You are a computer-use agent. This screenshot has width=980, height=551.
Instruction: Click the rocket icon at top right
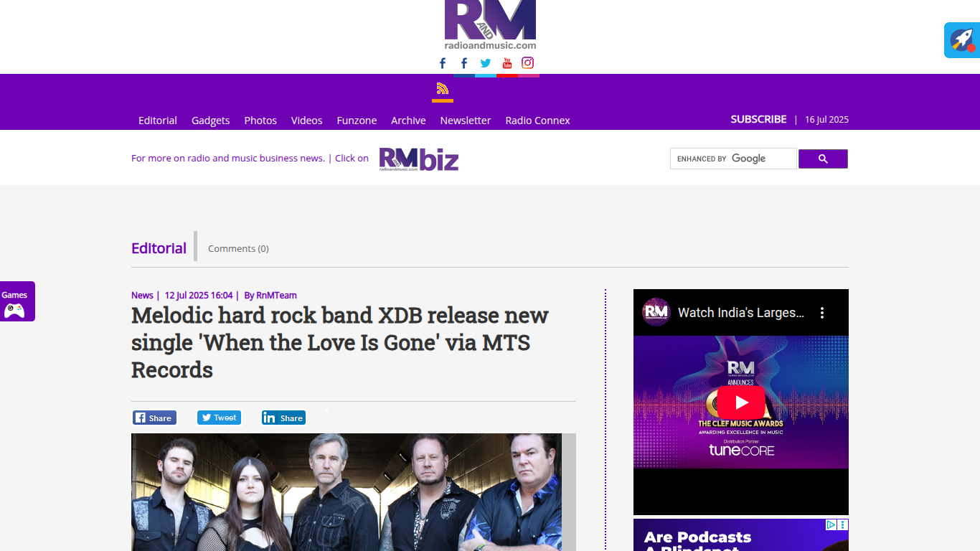(x=962, y=40)
